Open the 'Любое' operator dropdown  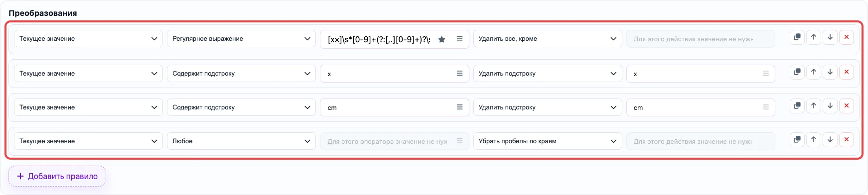tap(241, 141)
